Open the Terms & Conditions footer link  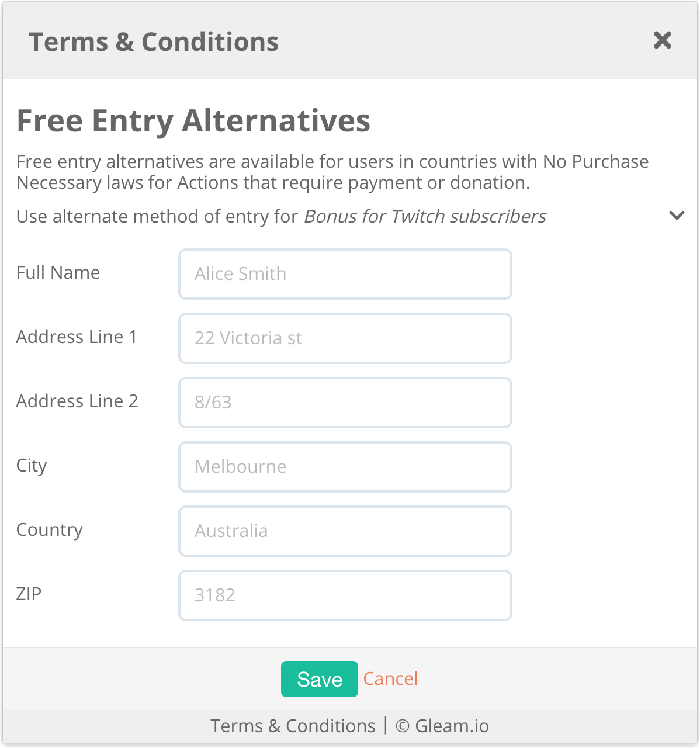click(293, 725)
